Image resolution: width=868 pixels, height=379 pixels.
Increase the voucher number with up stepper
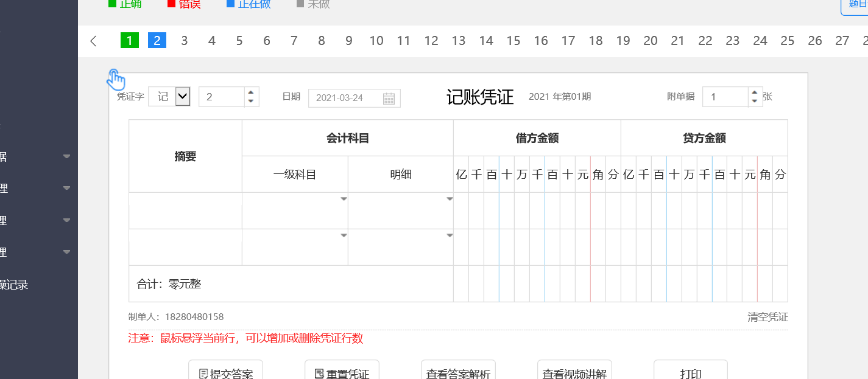pos(251,92)
